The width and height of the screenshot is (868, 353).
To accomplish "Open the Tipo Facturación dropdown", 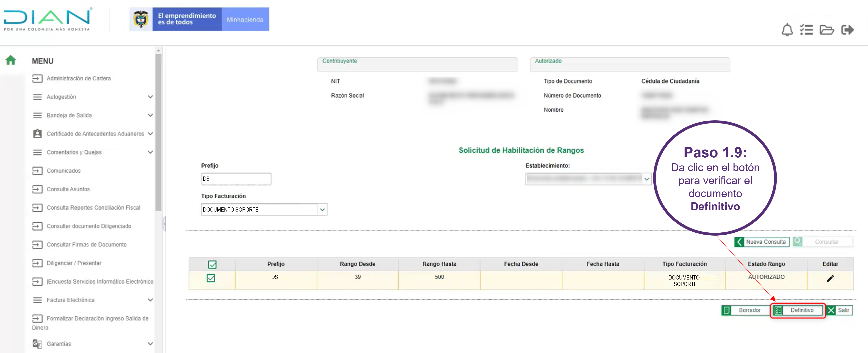I will coord(322,209).
